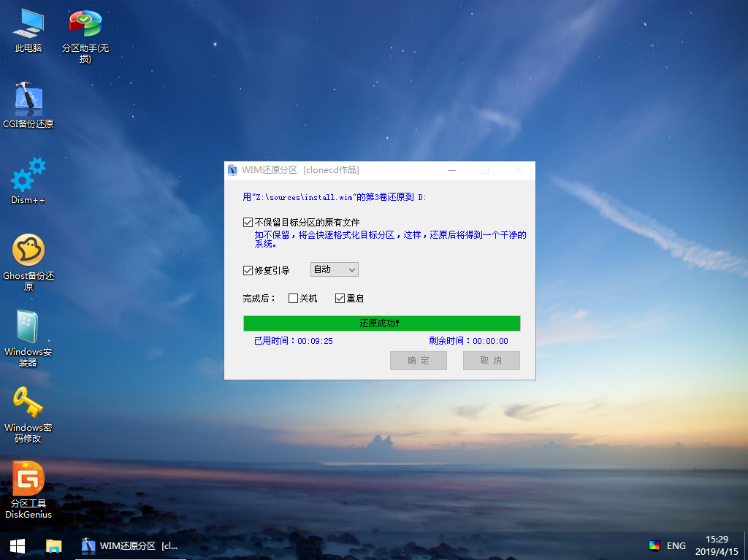This screenshot has height=560, width=748.
Task: Uncheck 不保留目标分区的原有文件 checkbox
Action: pyautogui.click(x=248, y=222)
